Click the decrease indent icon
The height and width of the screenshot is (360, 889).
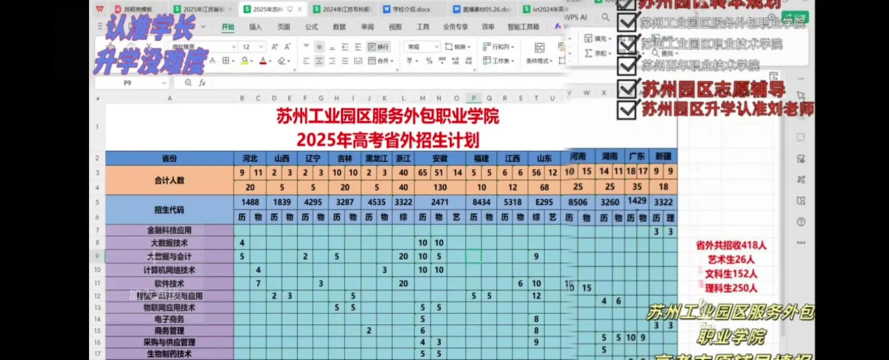click(345, 47)
